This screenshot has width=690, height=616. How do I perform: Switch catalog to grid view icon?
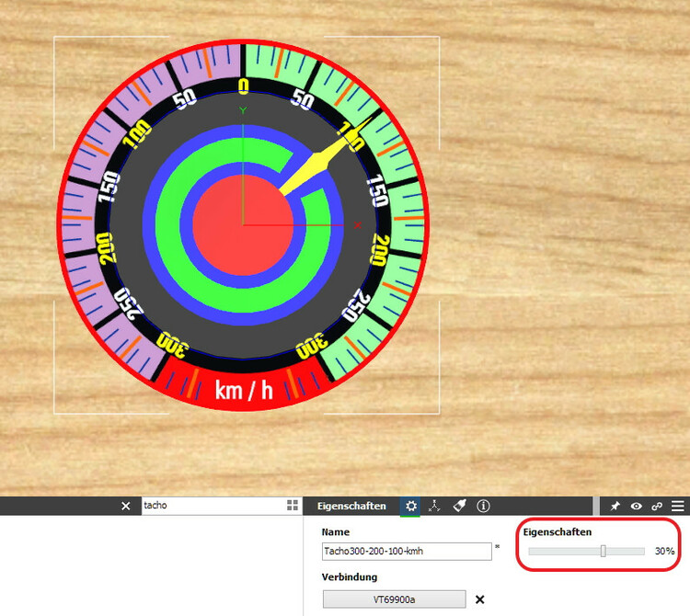point(293,505)
